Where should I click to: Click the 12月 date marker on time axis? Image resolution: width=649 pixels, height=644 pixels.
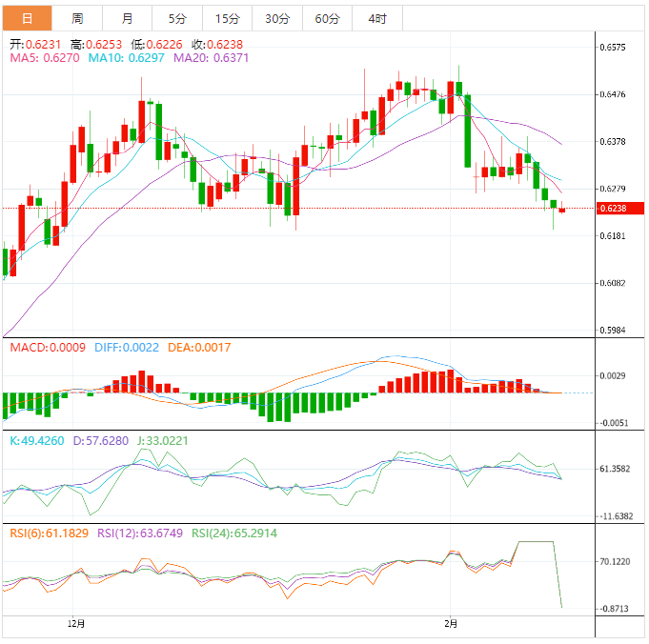pyautogui.click(x=76, y=625)
